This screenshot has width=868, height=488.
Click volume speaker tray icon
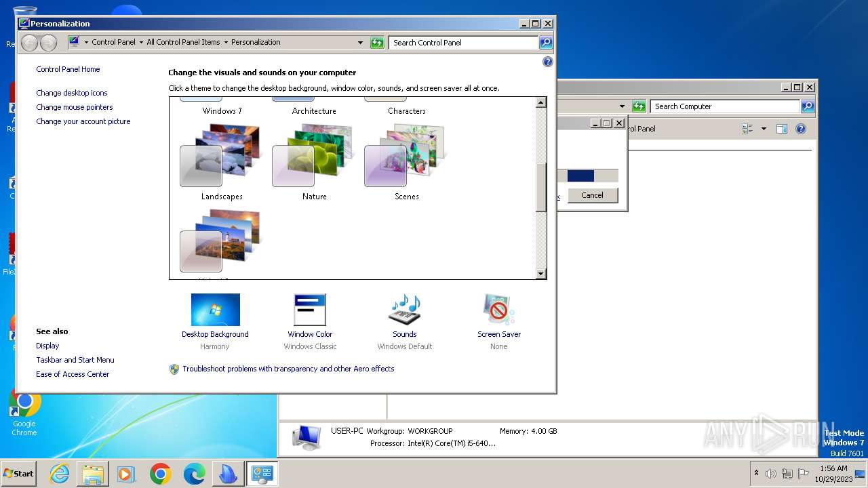tap(771, 474)
